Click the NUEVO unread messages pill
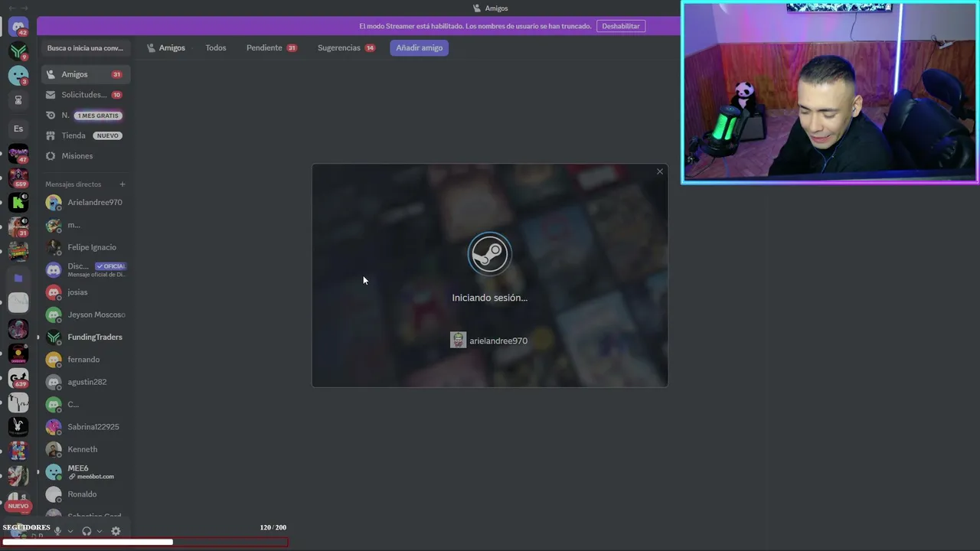The image size is (980, 551). 18,506
